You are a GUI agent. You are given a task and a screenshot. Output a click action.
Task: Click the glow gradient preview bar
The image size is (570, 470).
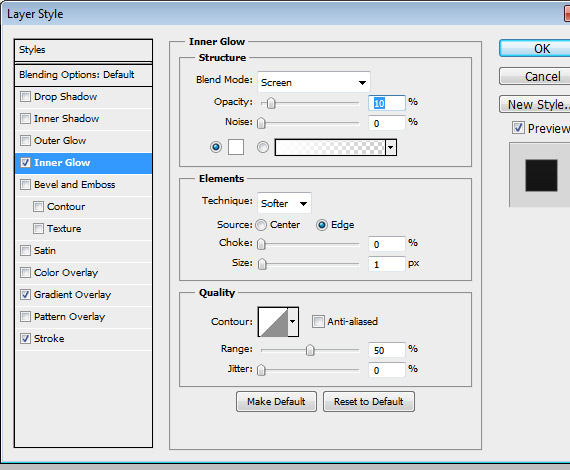click(330, 148)
